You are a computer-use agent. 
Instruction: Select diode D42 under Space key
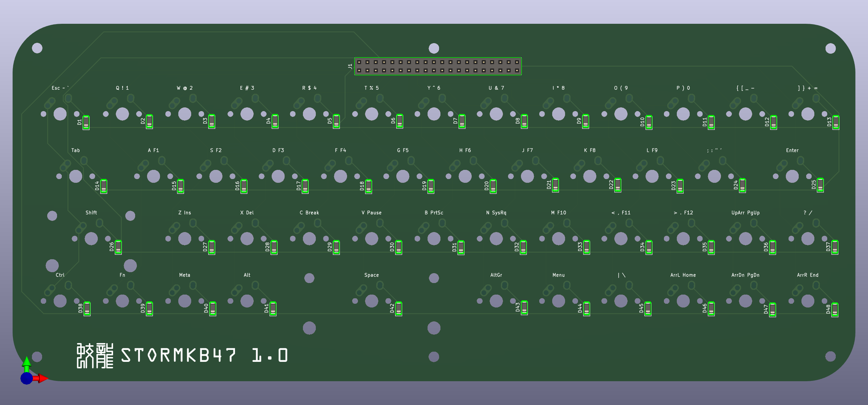coord(399,309)
